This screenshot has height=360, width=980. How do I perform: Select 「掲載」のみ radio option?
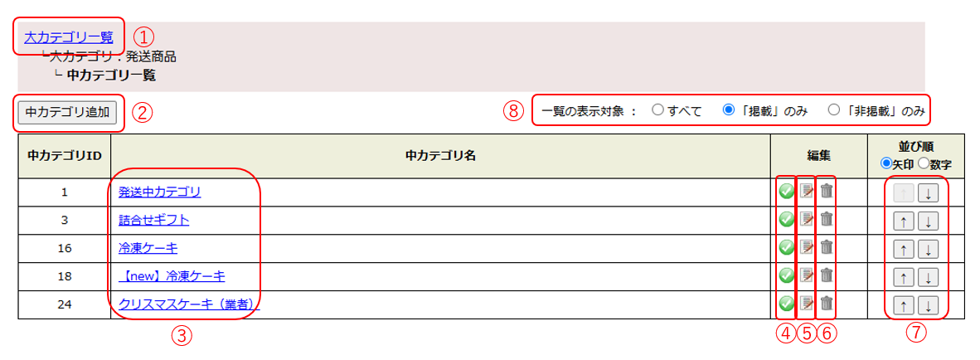click(730, 110)
